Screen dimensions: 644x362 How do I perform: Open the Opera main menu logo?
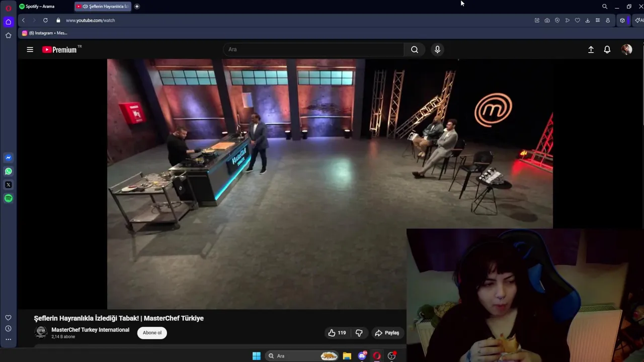8,8
